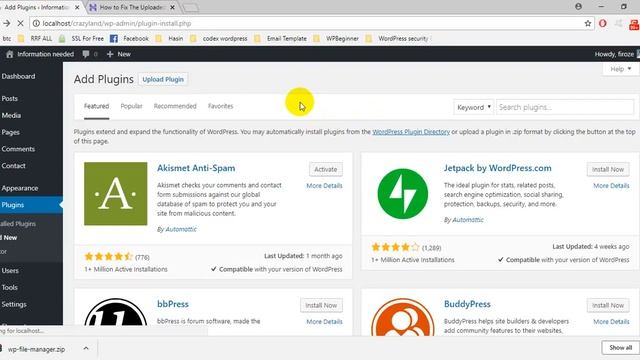
Task: Open the codex wordpress bookmark folder
Action: [x=219, y=38]
